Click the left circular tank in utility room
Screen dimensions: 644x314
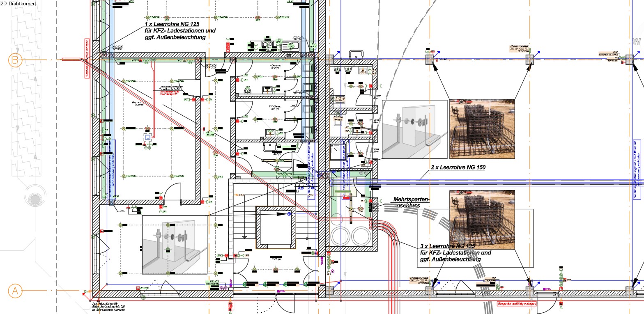coord(340,236)
